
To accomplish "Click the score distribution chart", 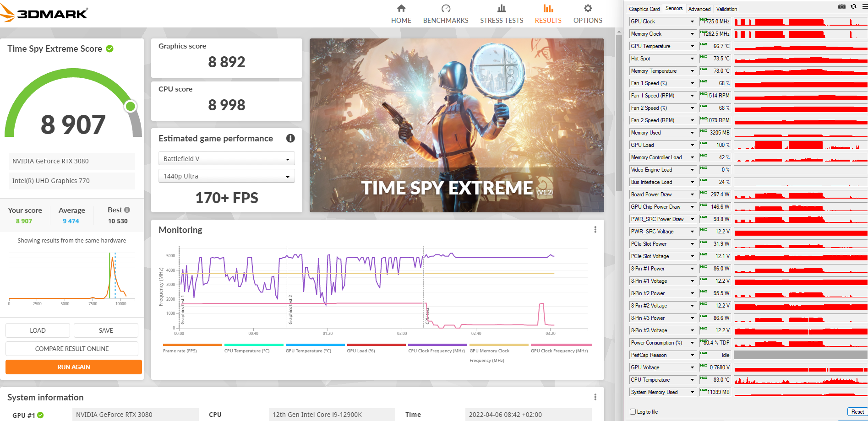I will pos(72,277).
